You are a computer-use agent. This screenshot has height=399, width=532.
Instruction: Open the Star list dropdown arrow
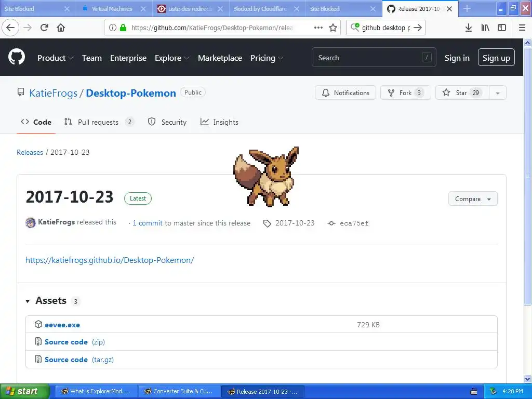pos(498,92)
